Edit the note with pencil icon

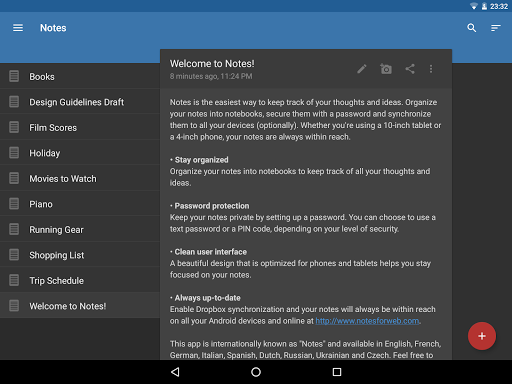(362, 69)
